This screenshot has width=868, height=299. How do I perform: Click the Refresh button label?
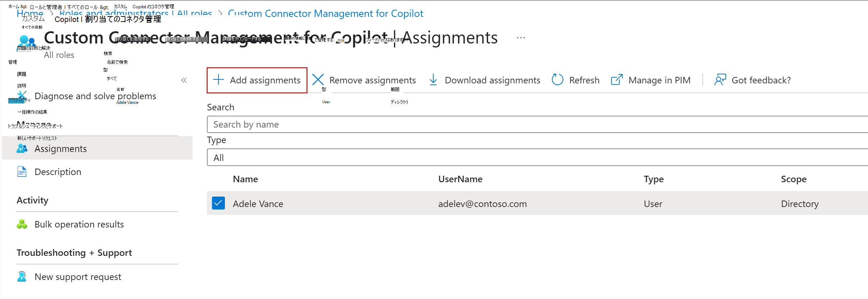click(x=584, y=80)
